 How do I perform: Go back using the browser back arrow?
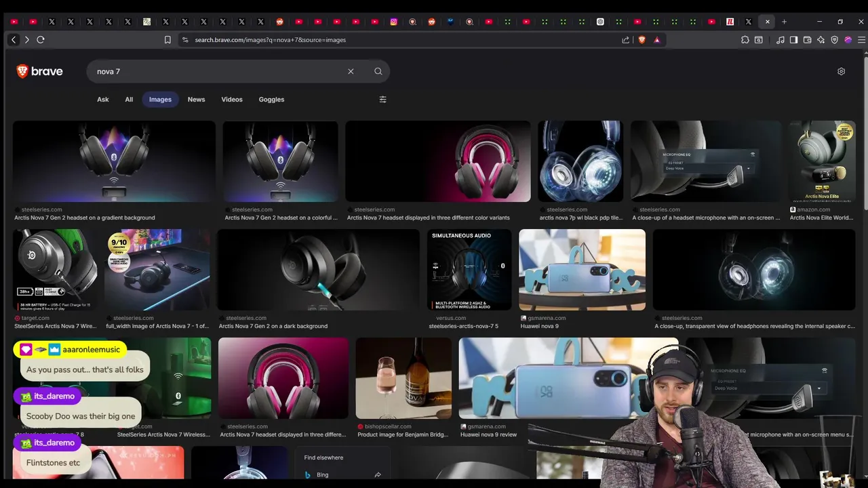click(14, 40)
